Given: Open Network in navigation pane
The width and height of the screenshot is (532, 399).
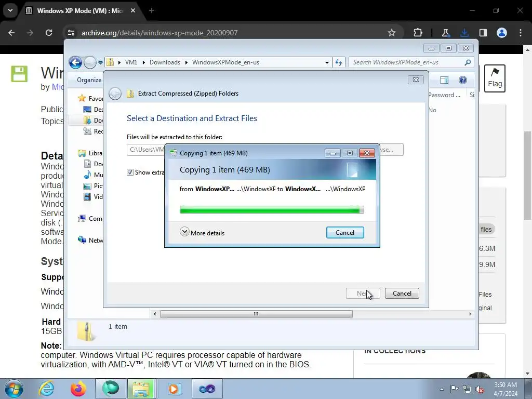Looking at the screenshot, I should pyautogui.click(x=90, y=240).
